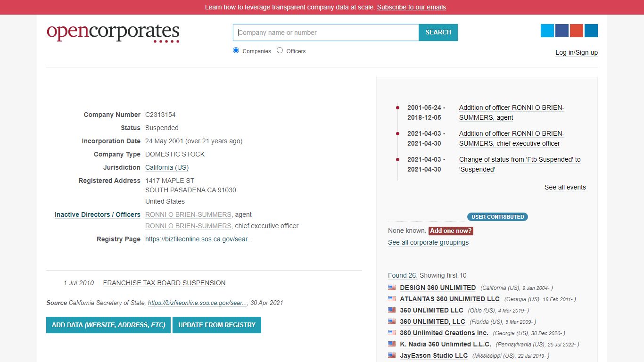Open Subscribe to our emails link
The width and height of the screenshot is (644, 362).
(412, 7)
